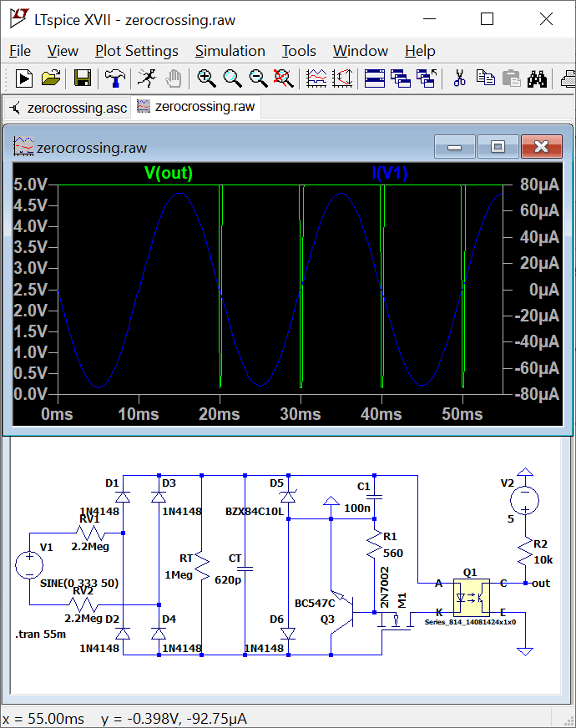
Task: Close the zerocrossing.raw plot pane
Action: [x=541, y=147]
